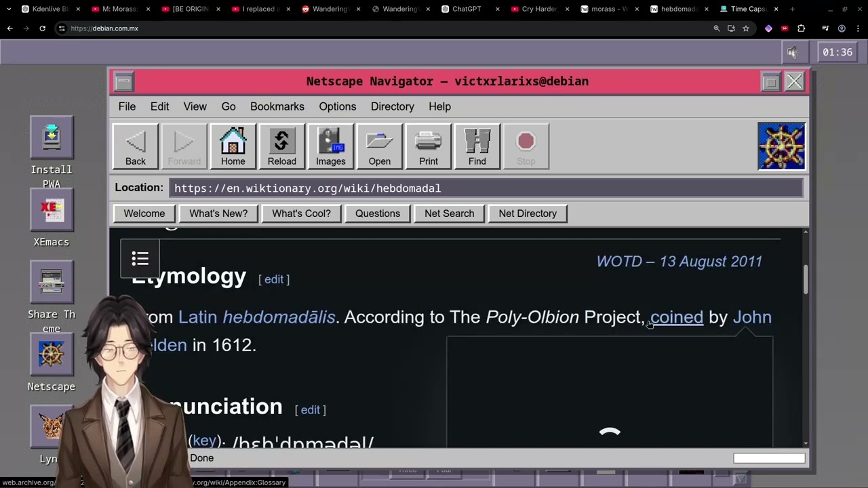Screen dimensions: 868x488
Task: Open the Options menu
Action: (338, 106)
